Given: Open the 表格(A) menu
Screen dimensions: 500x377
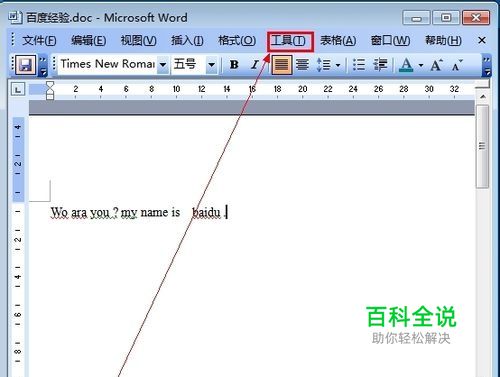Looking at the screenshot, I should click(x=338, y=41).
